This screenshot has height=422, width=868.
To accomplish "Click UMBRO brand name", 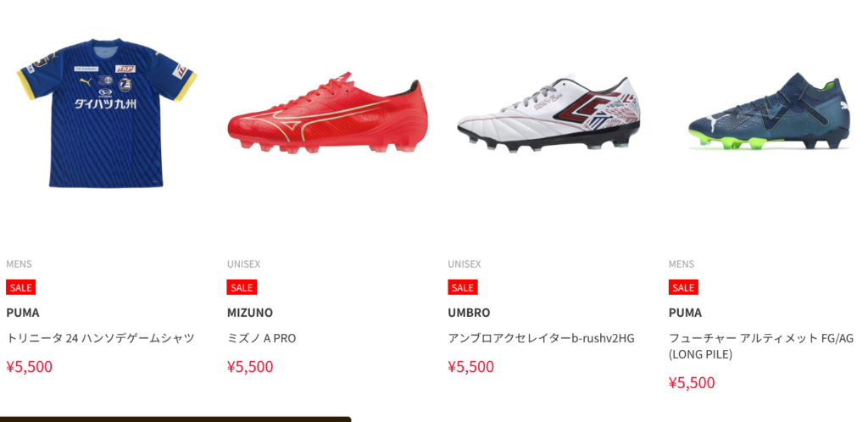I will coord(469,313).
